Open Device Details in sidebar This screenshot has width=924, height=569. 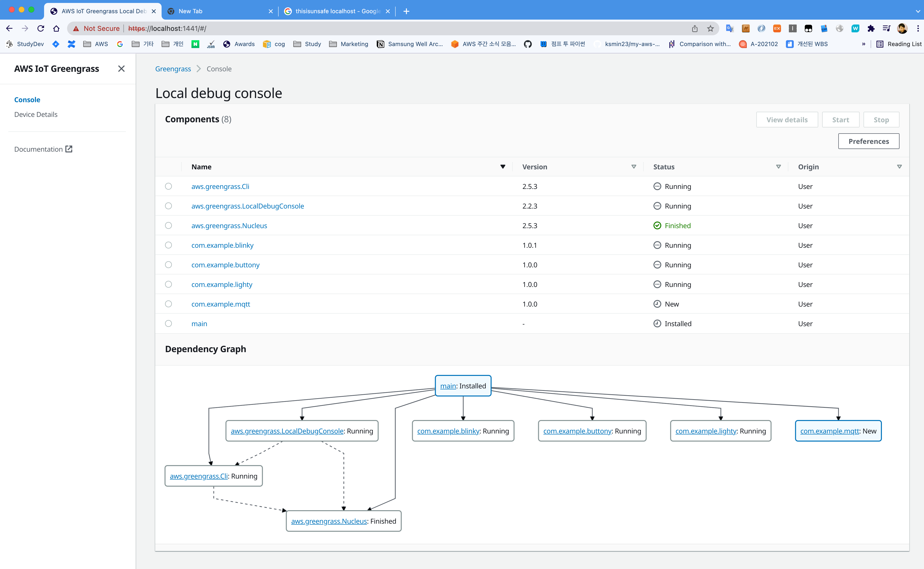click(x=36, y=114)
